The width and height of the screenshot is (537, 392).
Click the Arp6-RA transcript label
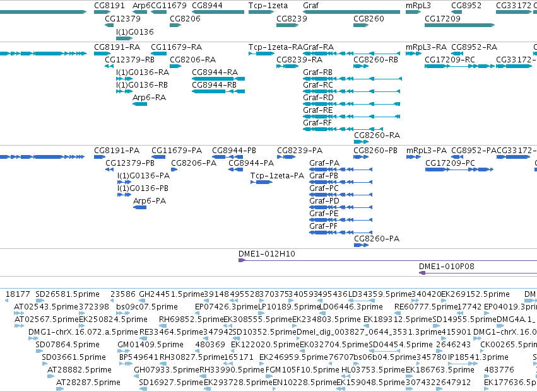(x=150, y=98)
